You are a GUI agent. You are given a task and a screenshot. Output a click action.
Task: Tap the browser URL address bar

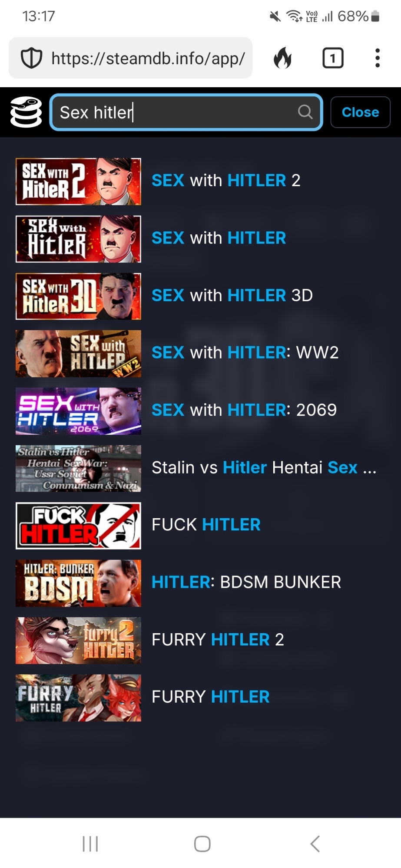point(130,58)
